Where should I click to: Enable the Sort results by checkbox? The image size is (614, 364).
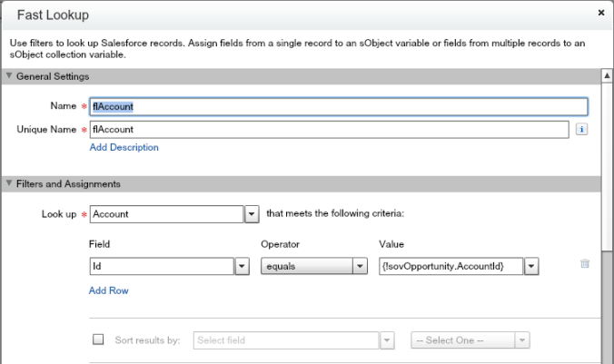coord(98,339)
